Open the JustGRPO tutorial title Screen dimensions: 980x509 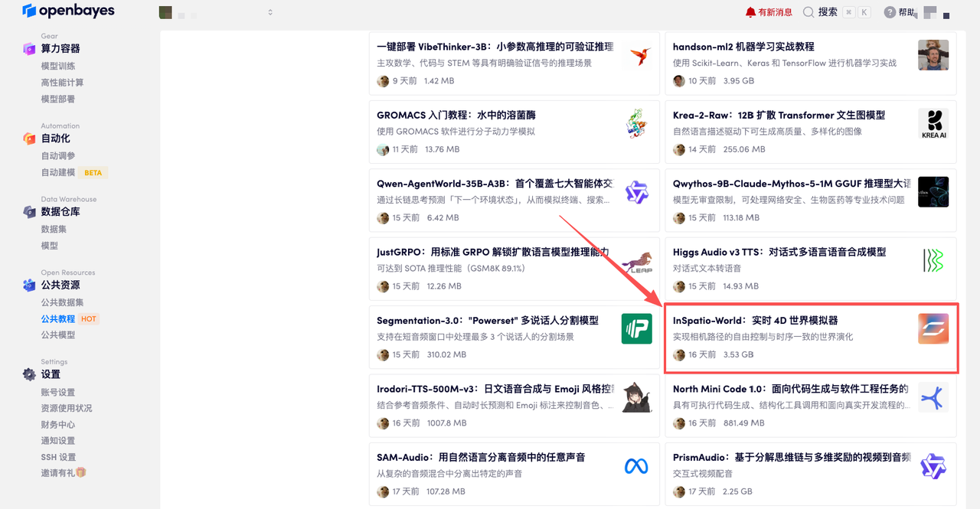coord(493,252)
